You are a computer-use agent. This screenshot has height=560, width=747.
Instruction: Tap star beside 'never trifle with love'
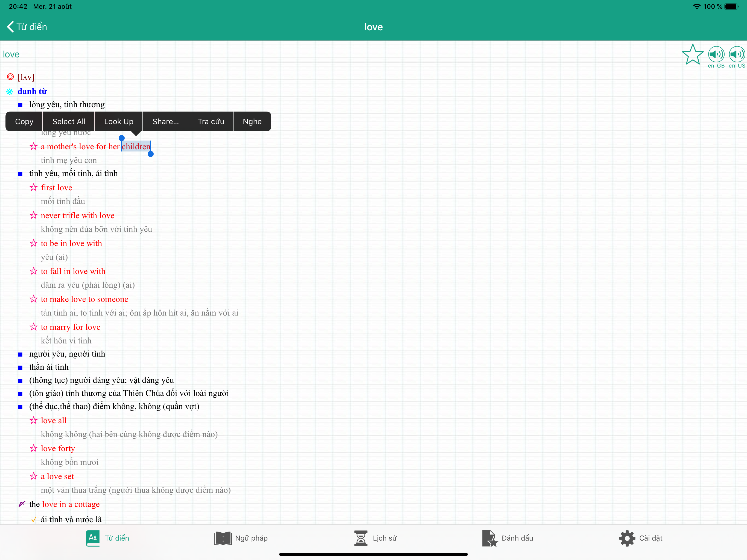click(33, 215)
